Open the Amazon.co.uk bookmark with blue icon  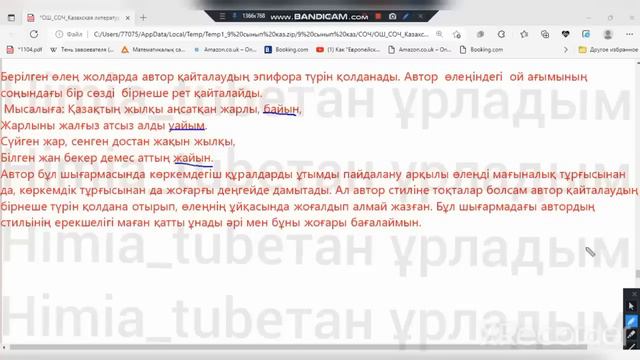point(225,49)
